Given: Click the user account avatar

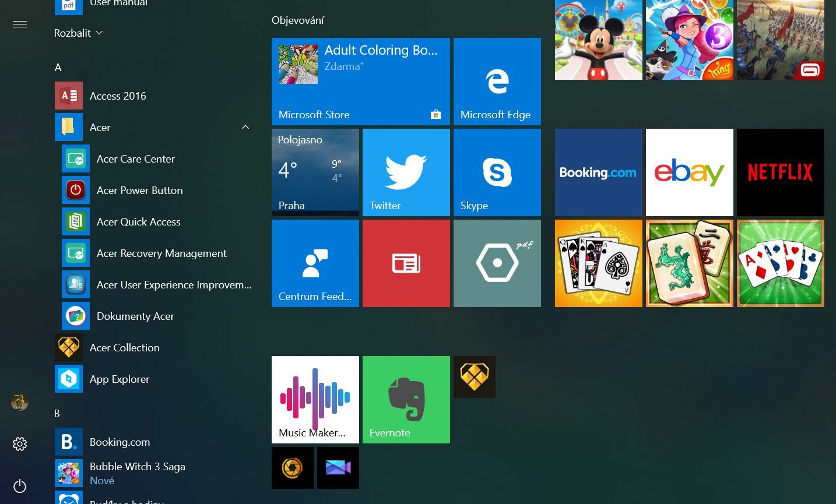Looking at the screenshot, I should (x=19, y=401).
